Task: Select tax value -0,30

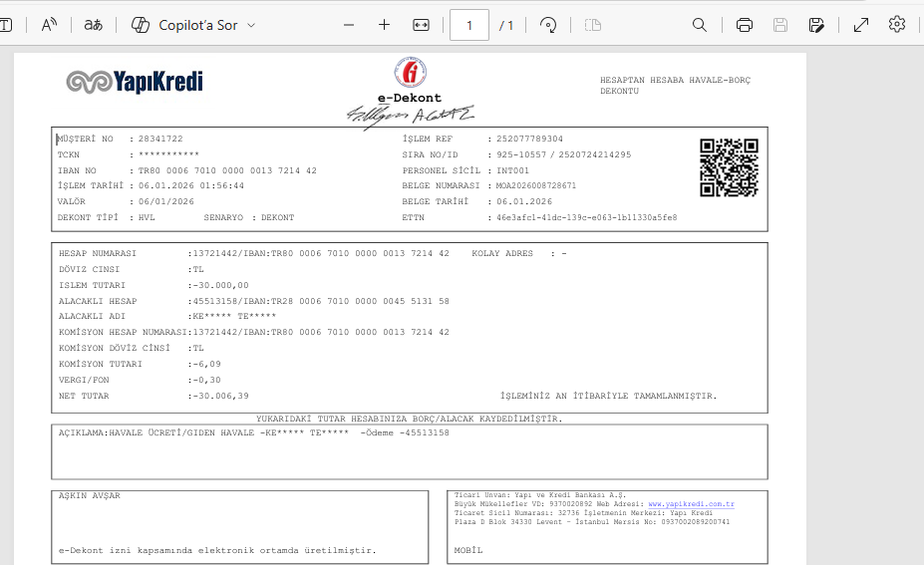Action: [x=207, y=380]
